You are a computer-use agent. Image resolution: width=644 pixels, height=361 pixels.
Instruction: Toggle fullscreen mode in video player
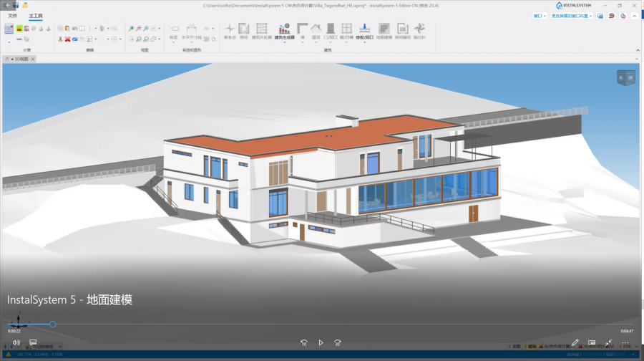click(x=609, y=342)
